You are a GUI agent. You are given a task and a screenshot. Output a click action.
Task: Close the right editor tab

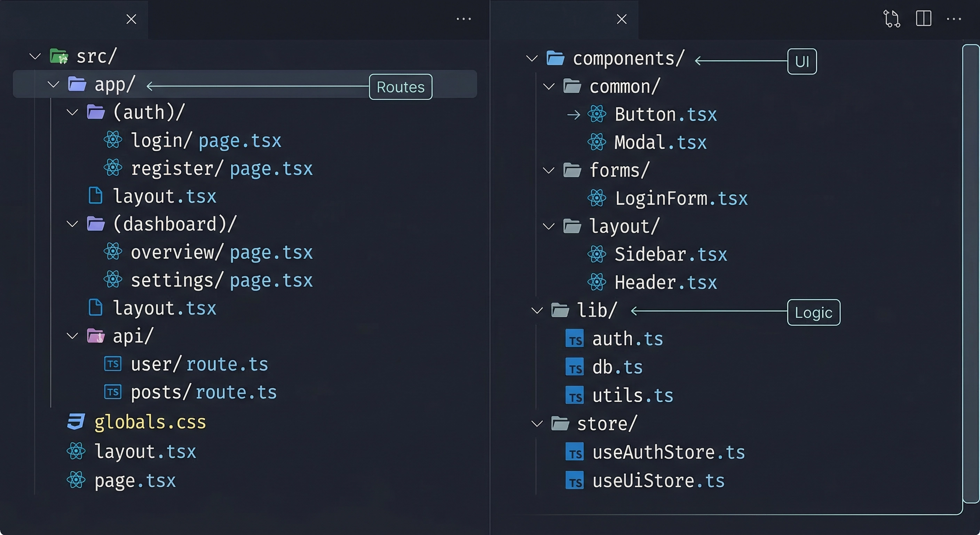pos(622,19)
